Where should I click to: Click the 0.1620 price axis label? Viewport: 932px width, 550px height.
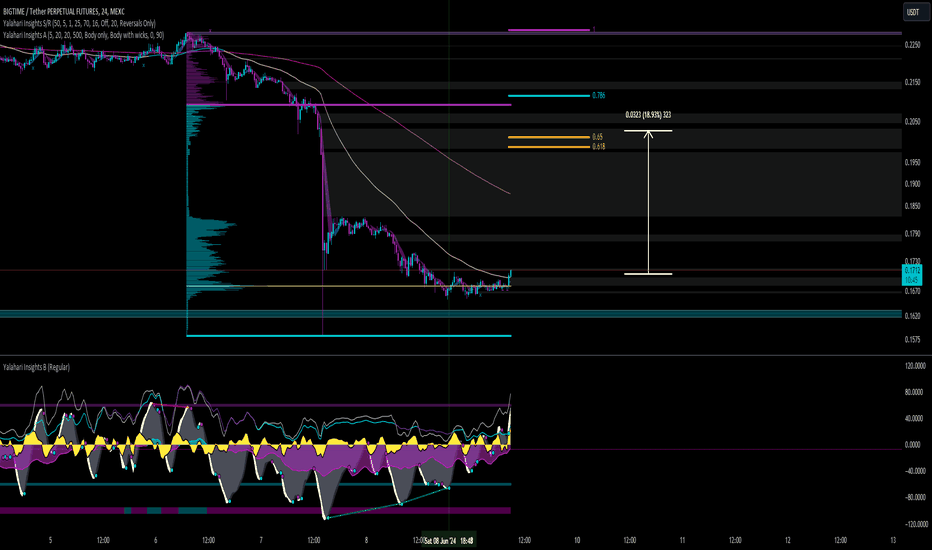click(x=912, y=316)
